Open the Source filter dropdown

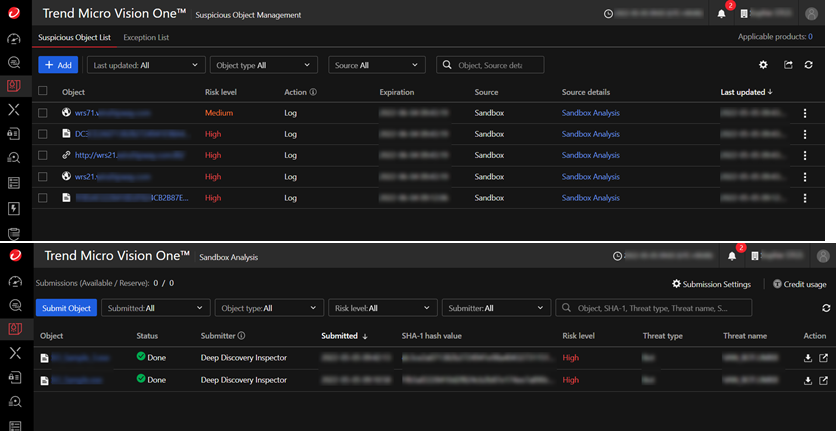coord(376,65)
